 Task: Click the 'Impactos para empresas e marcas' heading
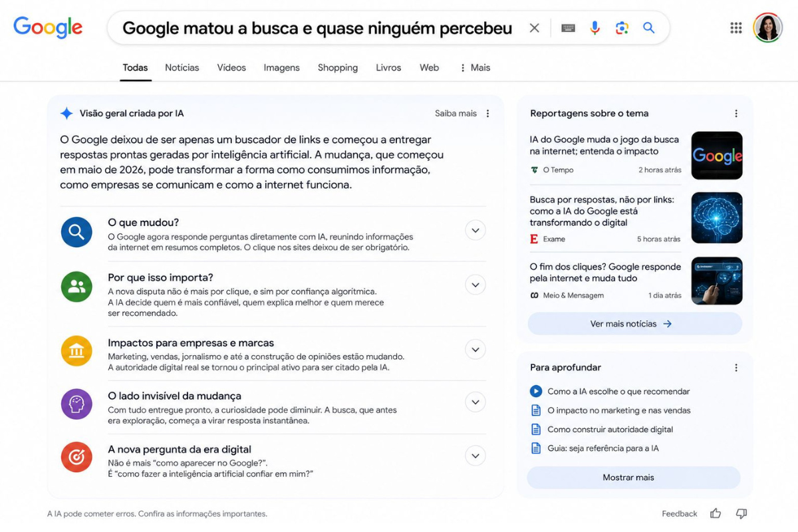[191, 343]
